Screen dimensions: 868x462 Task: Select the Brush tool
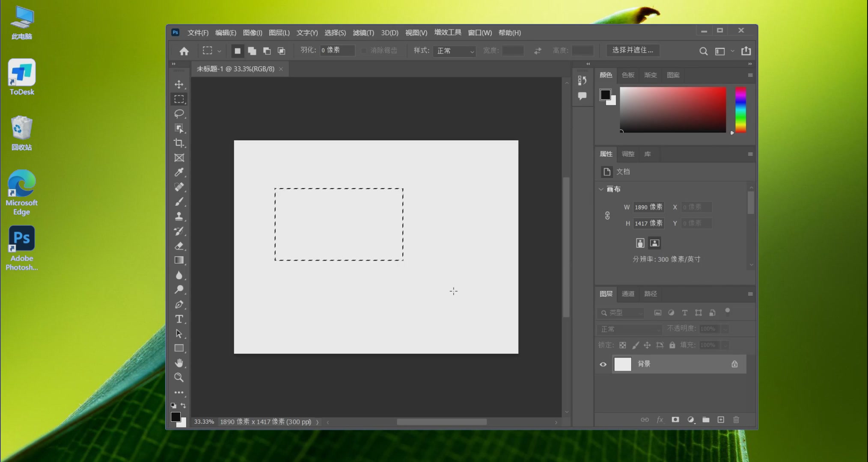click(179, 201)
